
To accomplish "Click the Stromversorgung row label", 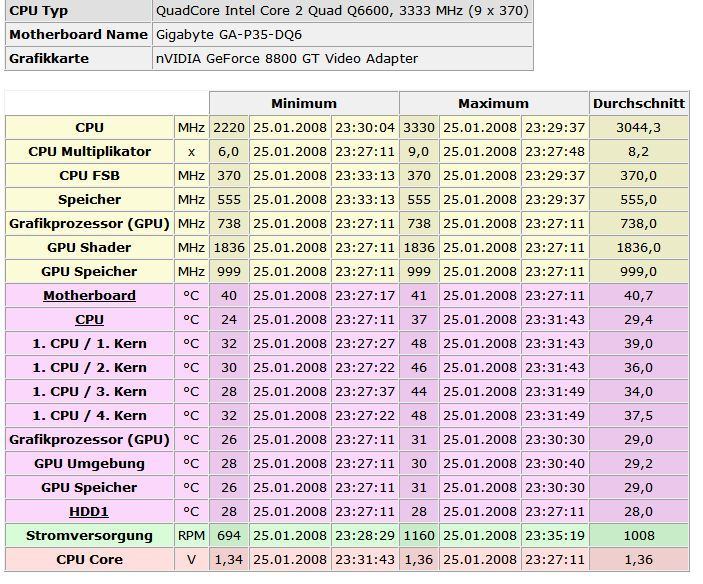I will [x=89, y=536].
